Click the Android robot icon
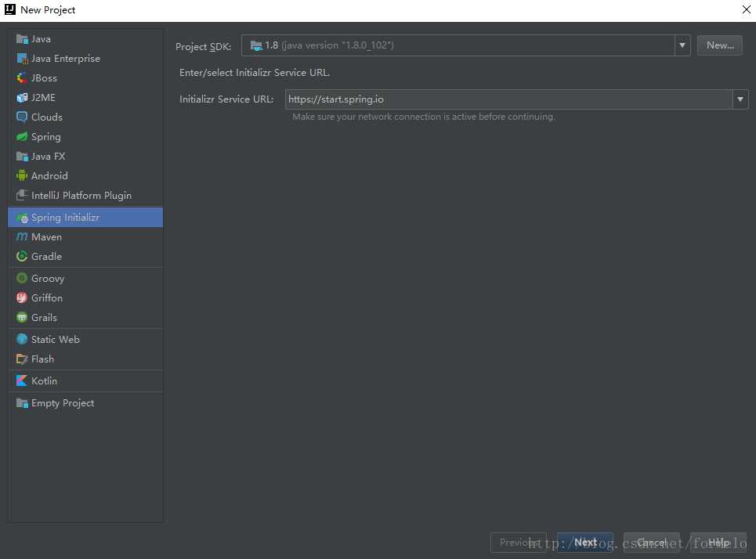Image resolution: width=756 pixels, height=559 pixels. (22, 176)
